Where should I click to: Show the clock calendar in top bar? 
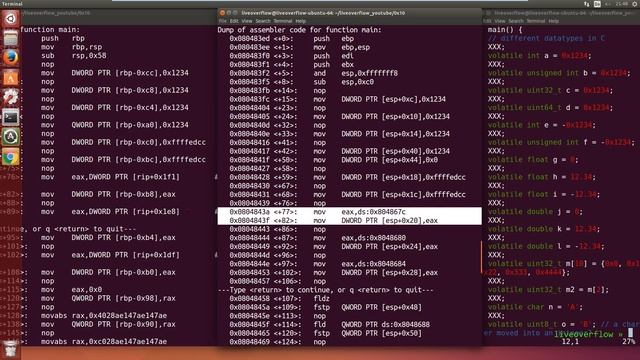click(x=622, y=4)
